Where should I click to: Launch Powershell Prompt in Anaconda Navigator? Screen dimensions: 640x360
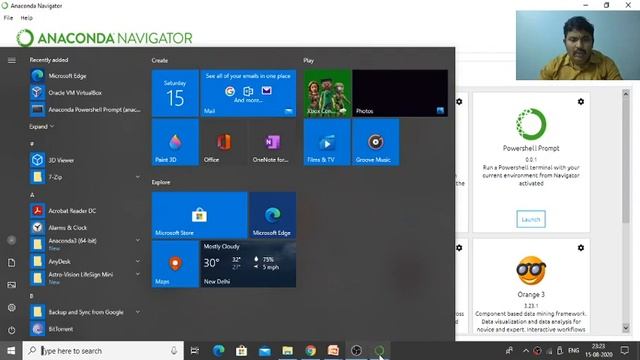click(531, 219)
